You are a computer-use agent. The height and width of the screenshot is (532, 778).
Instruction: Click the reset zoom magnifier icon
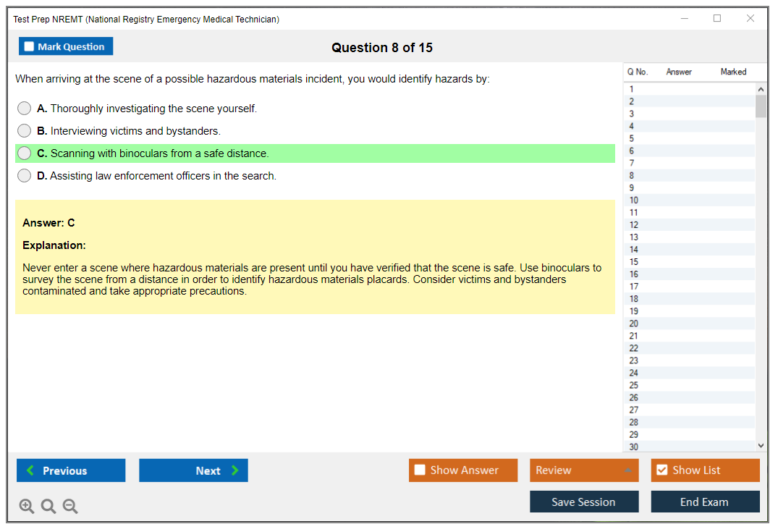pos(48,507)
